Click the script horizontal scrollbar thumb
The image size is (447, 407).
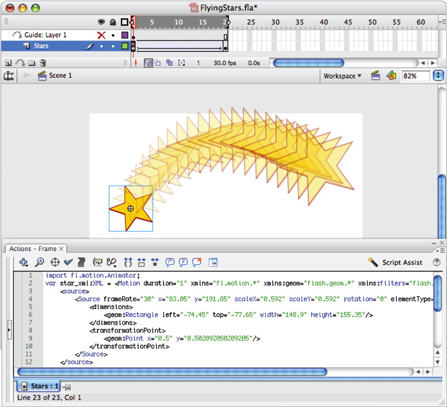[172, 371]
